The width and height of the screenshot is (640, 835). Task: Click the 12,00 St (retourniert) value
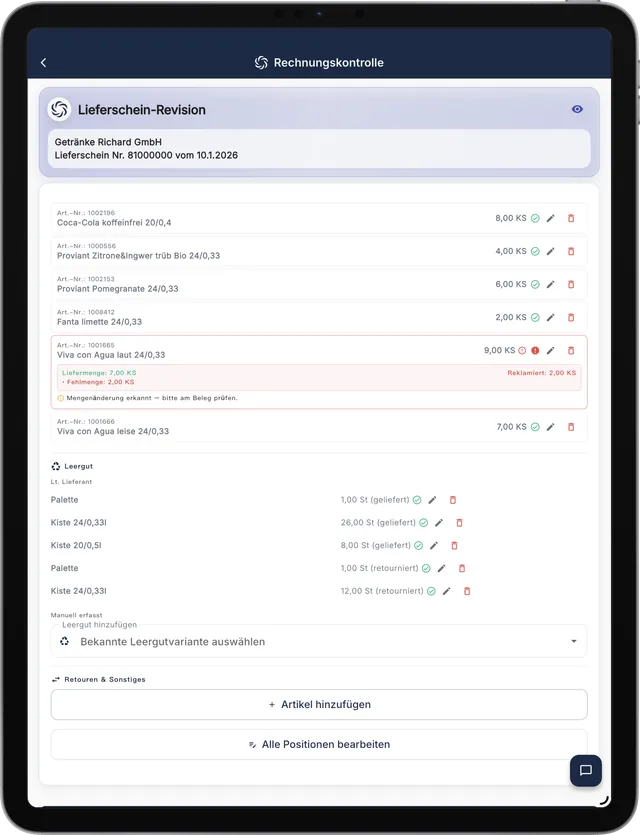[x=382, y=591]
